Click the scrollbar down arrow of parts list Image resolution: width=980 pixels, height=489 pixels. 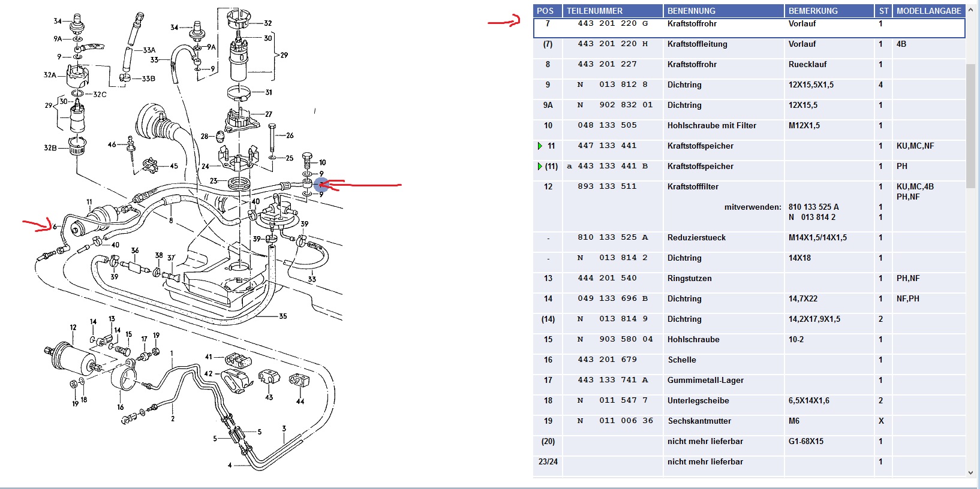(971, 473)
